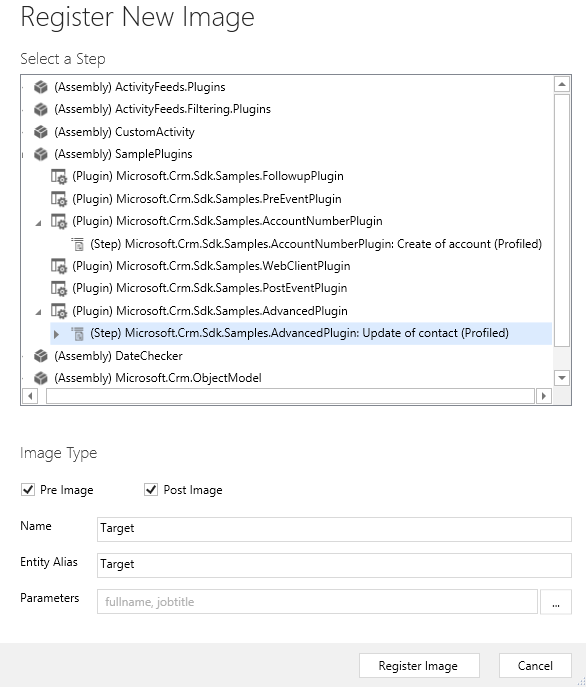Click the Entity Alias input field
The height and width of the screenshot is (687, 586).
pyautogui.click(x=334, y=565)
